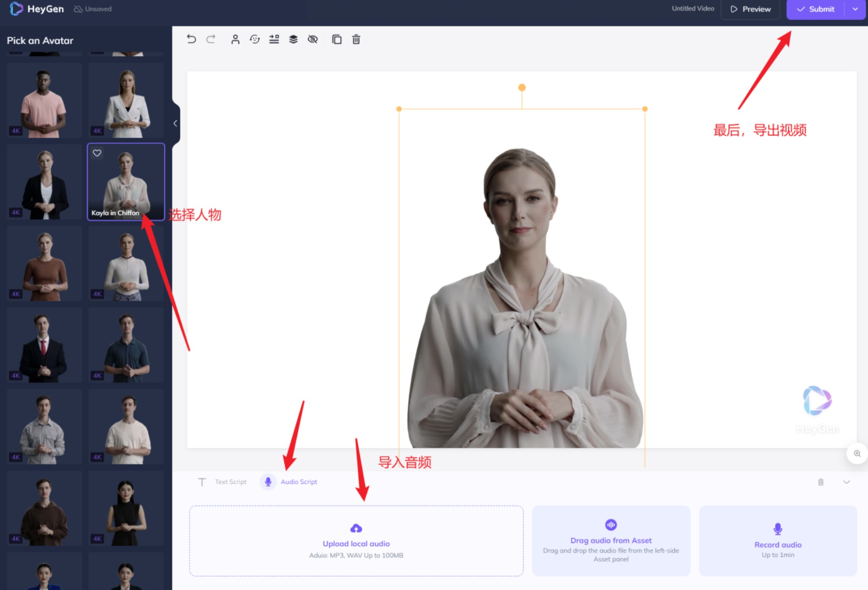
Task: Click the undo arrow icon
Action: (191, 39)
